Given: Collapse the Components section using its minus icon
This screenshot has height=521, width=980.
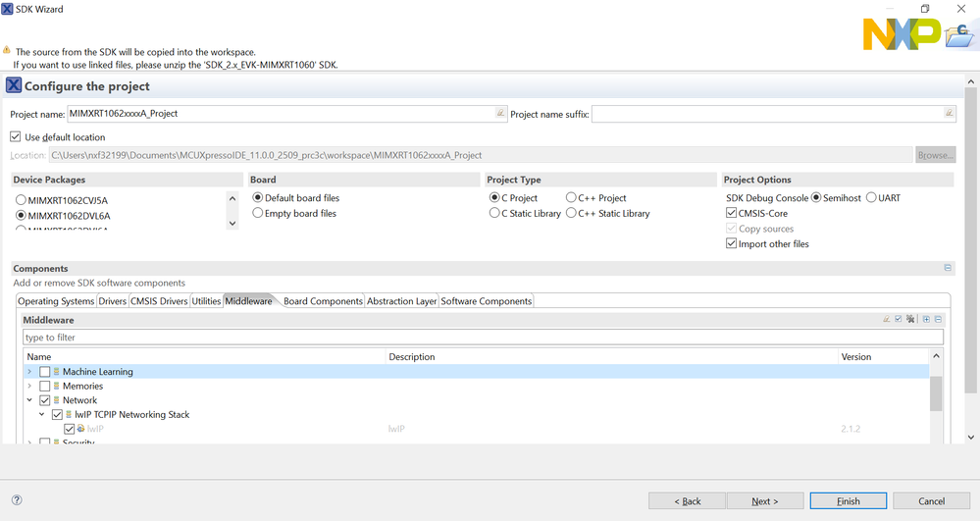Looking at the screenshot, I should tap(948, 268).
